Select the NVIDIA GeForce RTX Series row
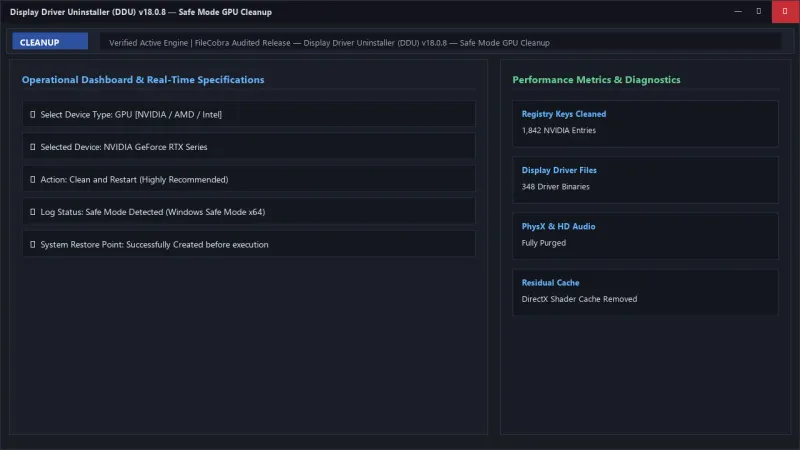The image size is (800, 450). point(249,146)
